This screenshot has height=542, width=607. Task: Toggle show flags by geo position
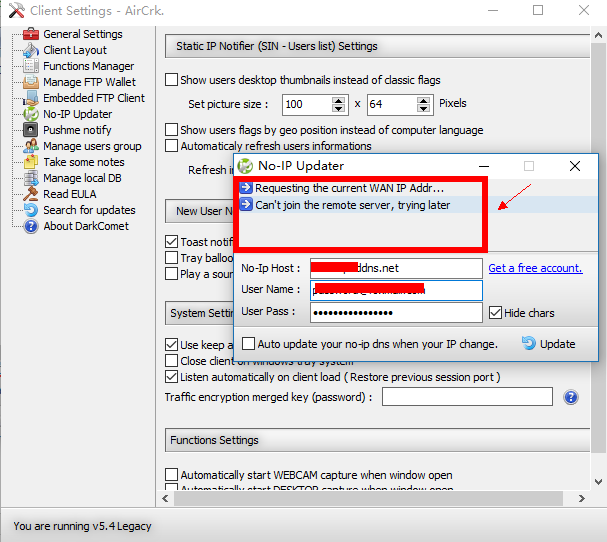coord(171,130)
